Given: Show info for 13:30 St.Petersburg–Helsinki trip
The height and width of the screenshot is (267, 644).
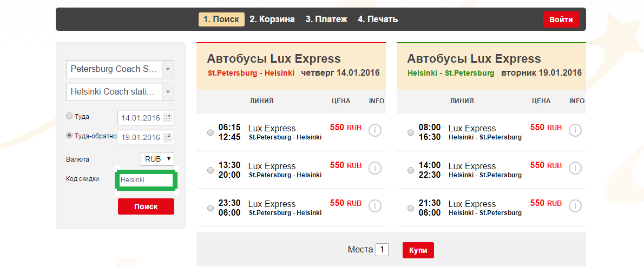Looking at the screenshot, I should (375, 169).
